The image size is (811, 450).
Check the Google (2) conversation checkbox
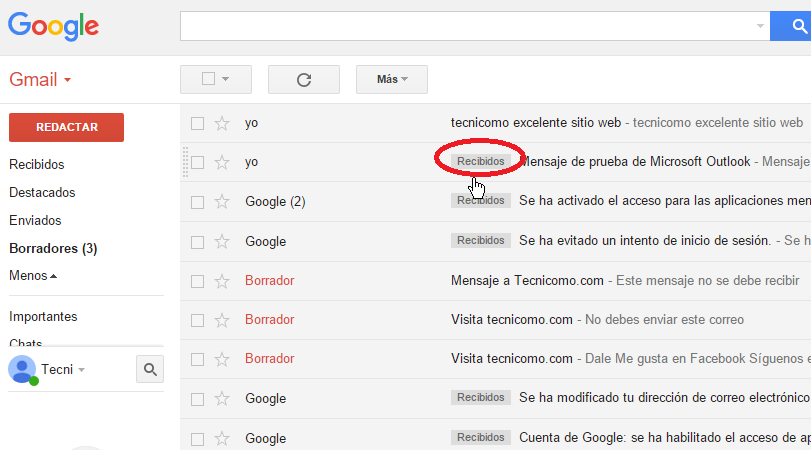pos(197,202)
